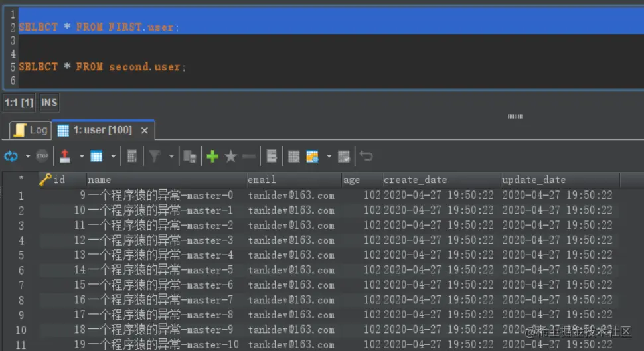Click line number 3 in editor gutter

coord(13,40)
